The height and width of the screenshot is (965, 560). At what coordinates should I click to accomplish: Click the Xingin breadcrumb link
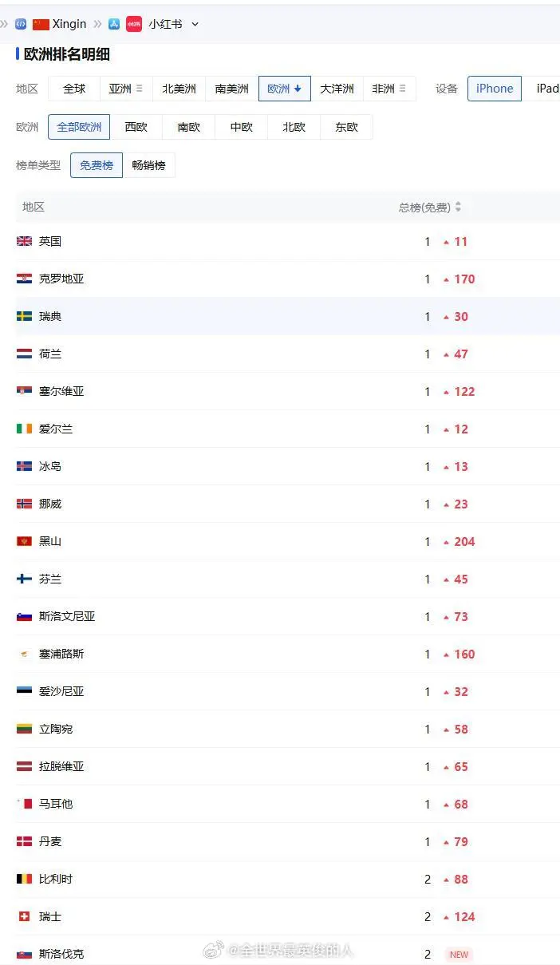(69, 24)
